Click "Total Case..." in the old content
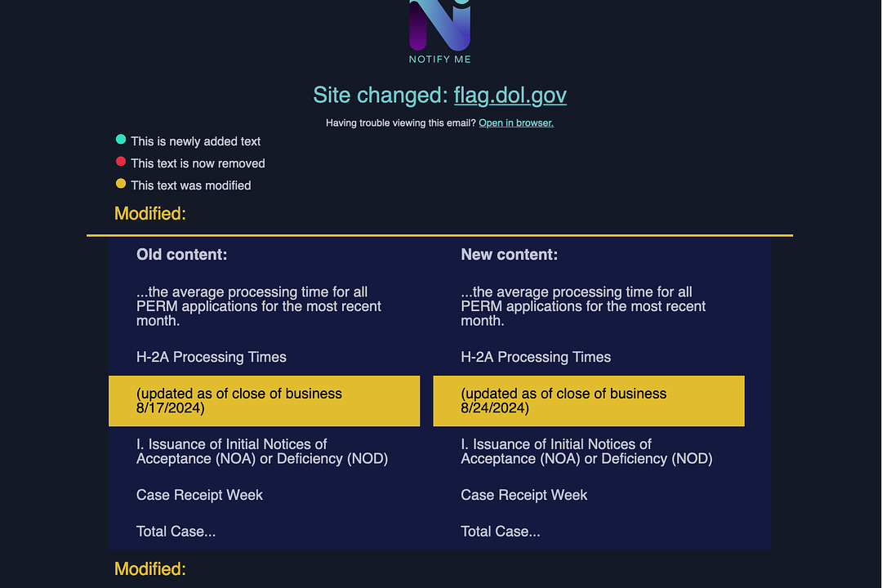Screen dimensions: 882x588 pyautogui.click(x=176, y=532)
